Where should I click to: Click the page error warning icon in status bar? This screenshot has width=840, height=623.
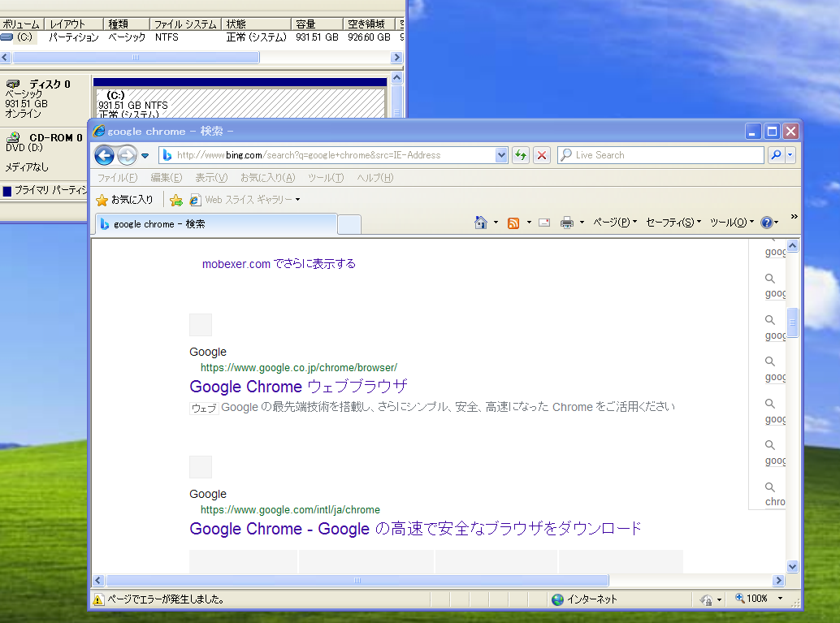point(98,599)
